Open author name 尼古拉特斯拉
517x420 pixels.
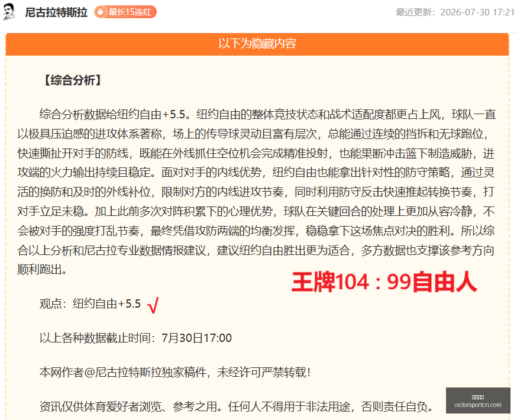[56, 12]
